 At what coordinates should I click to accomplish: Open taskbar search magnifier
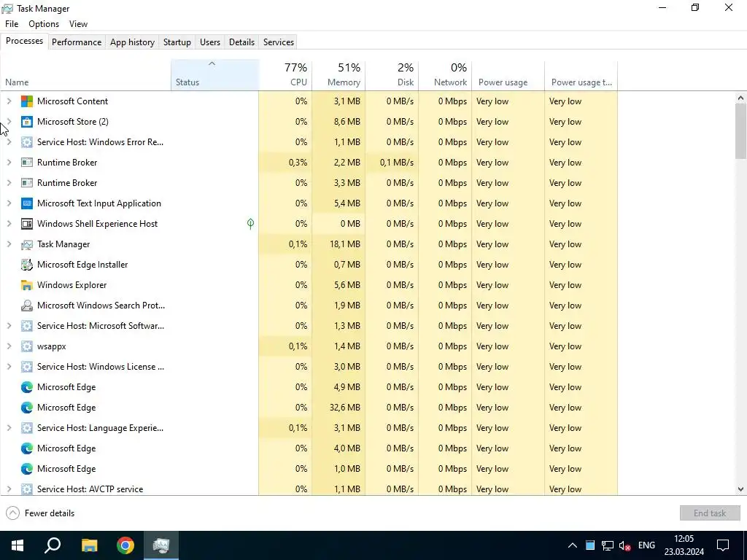point(53,545)
